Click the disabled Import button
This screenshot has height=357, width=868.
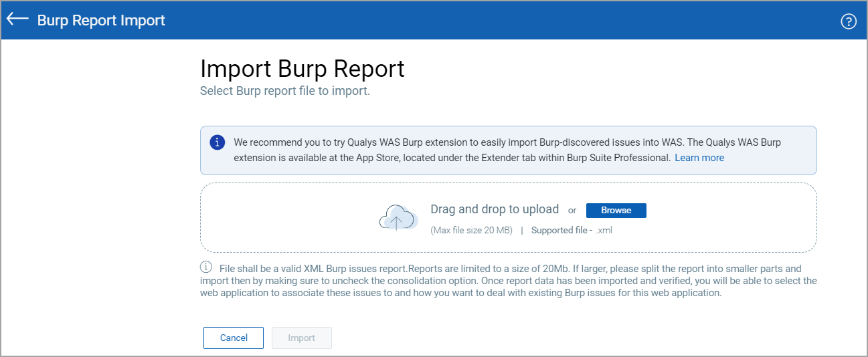click(301, 338)
